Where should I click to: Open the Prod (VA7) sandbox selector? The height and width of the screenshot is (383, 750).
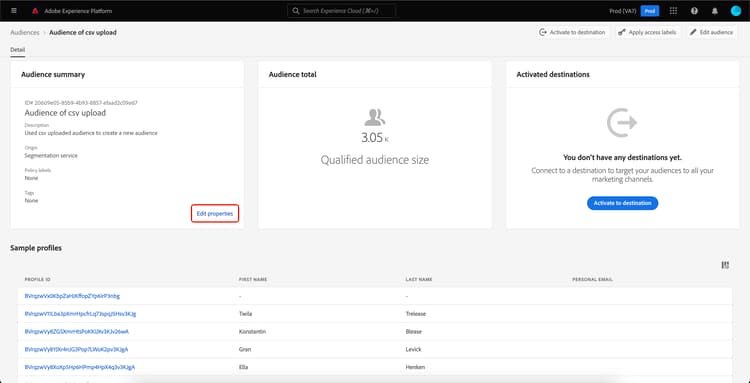point(623,11)
